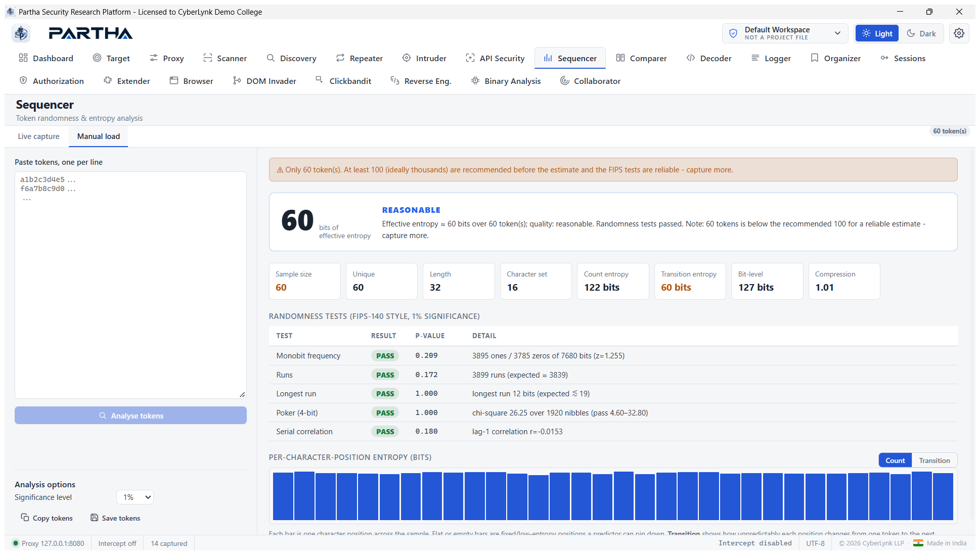Click the Proxy arrows icon
The width and height of the screenshot is (980, 555).
coord(154,58)
